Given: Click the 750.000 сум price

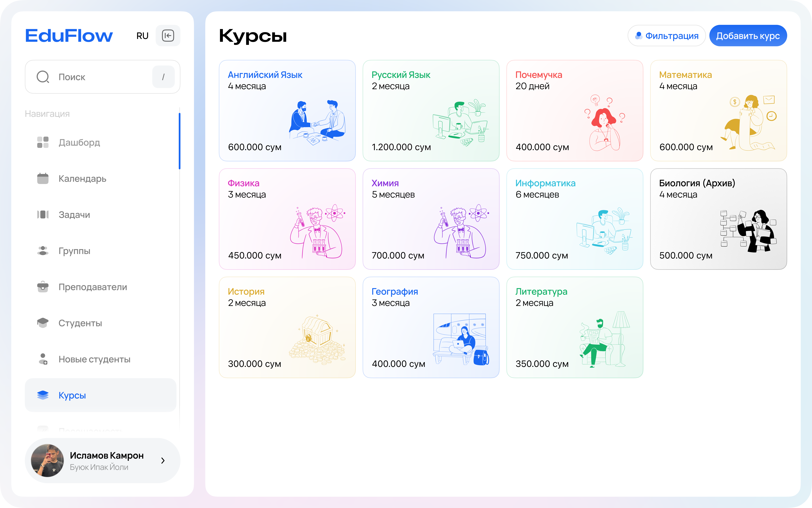Looking at the screenshot, I should click(542, 255).
